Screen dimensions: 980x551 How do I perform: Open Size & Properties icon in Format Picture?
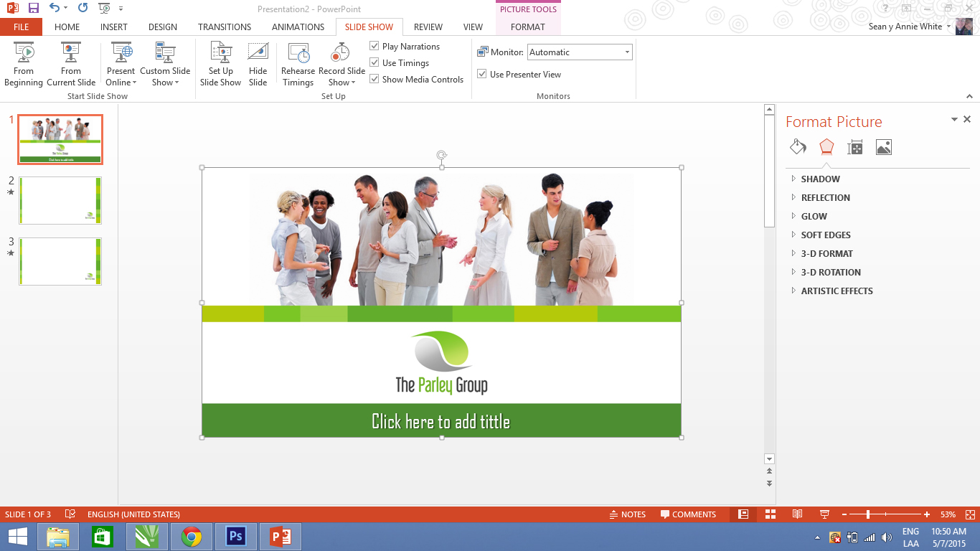[x=854, y=147]
